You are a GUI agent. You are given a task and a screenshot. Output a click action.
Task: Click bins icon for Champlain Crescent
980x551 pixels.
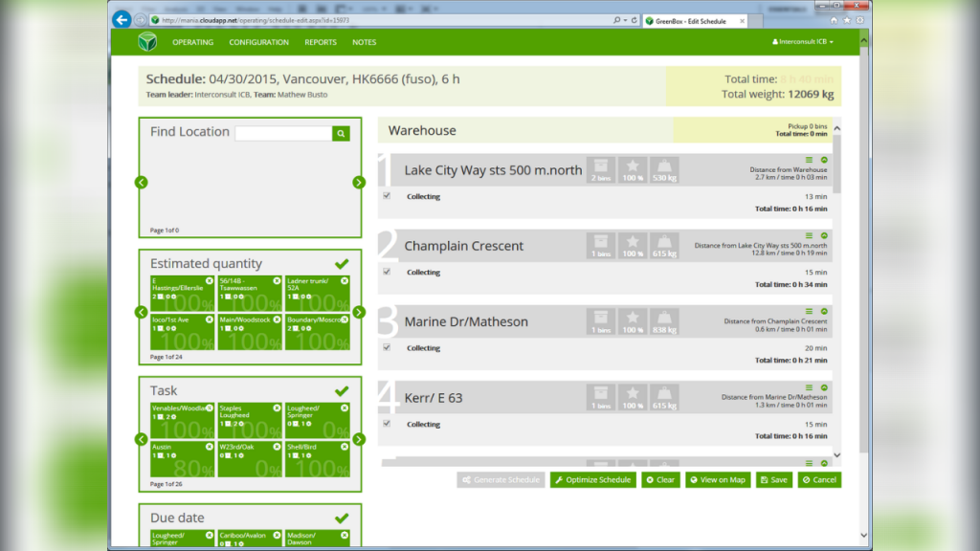click(x=601, y=246)
